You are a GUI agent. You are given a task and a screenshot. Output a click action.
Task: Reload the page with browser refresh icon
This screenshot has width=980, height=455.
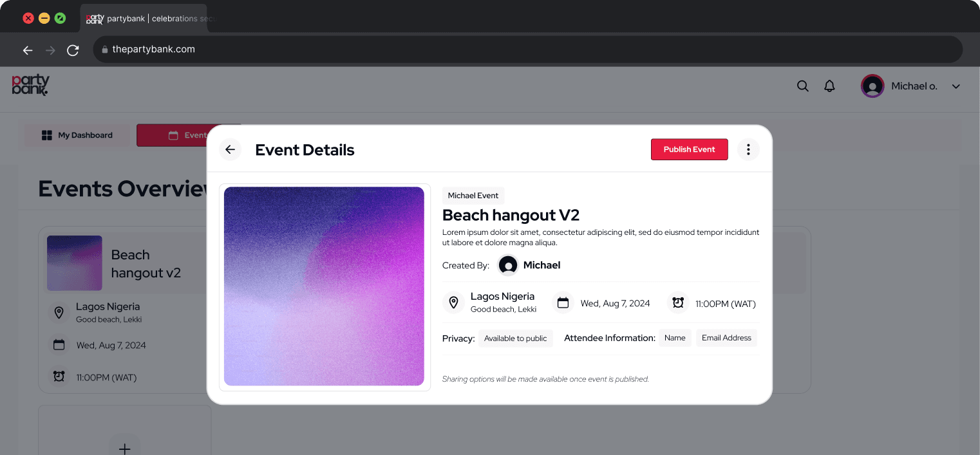tap(73, 50)
